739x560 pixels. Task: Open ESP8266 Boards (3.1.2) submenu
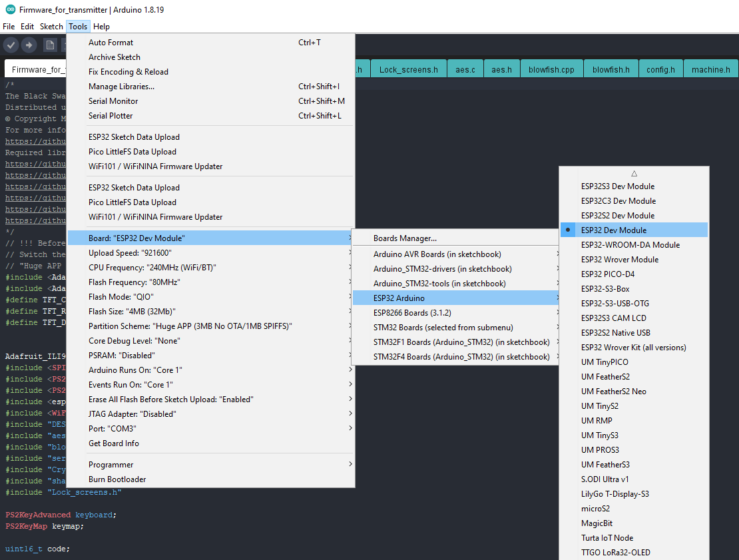tap(456, 312)
